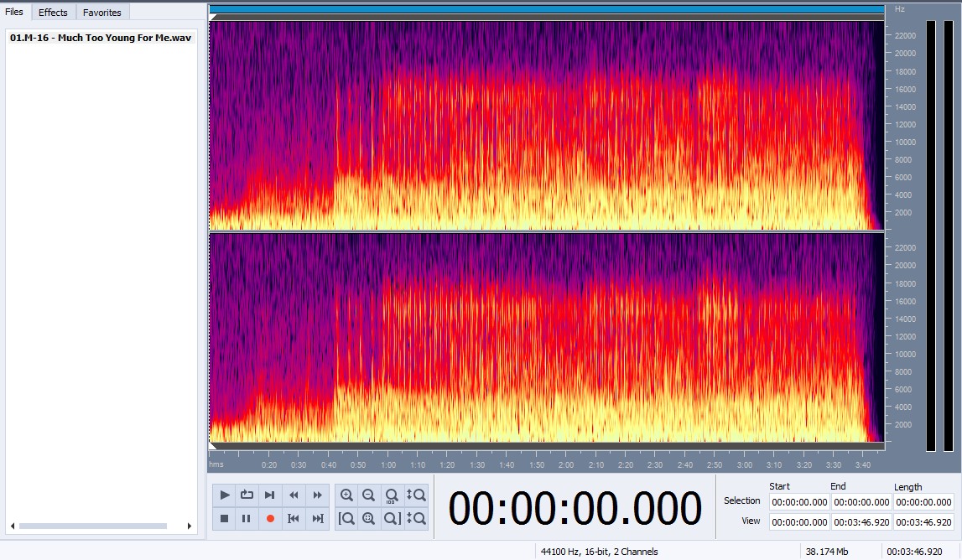The image size is (962, 560).
Task: Click the View Start time field
Action: (x=799, y=522)
